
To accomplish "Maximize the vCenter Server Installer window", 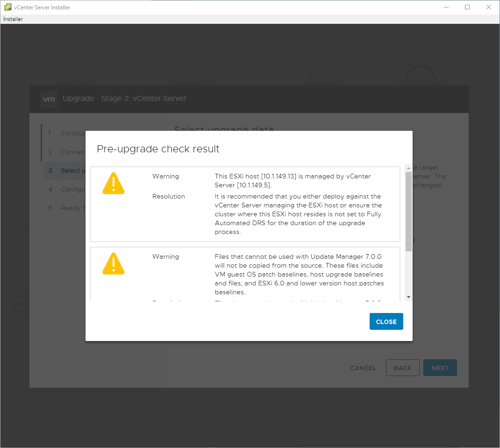I will pos(467,7).
